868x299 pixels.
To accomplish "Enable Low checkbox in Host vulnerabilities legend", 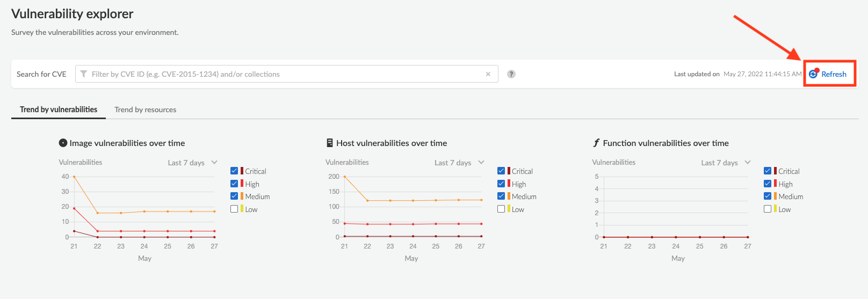I will [x=501, y=209].
